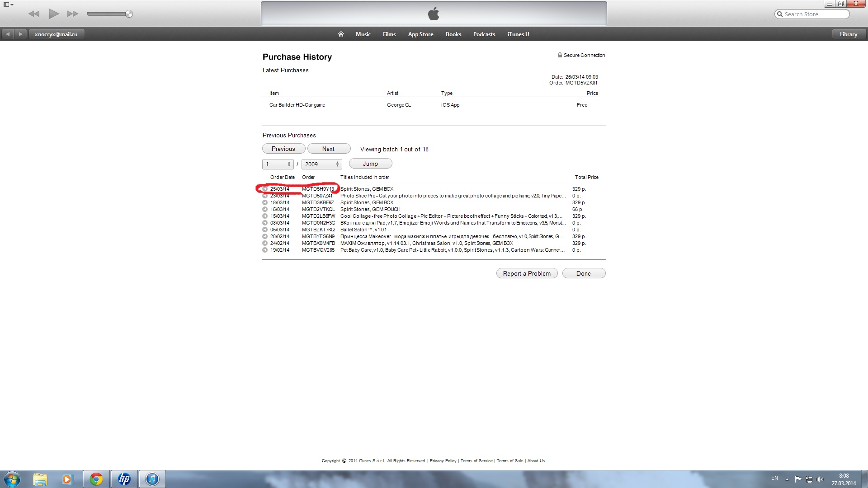Select the Car Builder HD-Car game item
The image size is (868, 488).
[x=297, y=105]
